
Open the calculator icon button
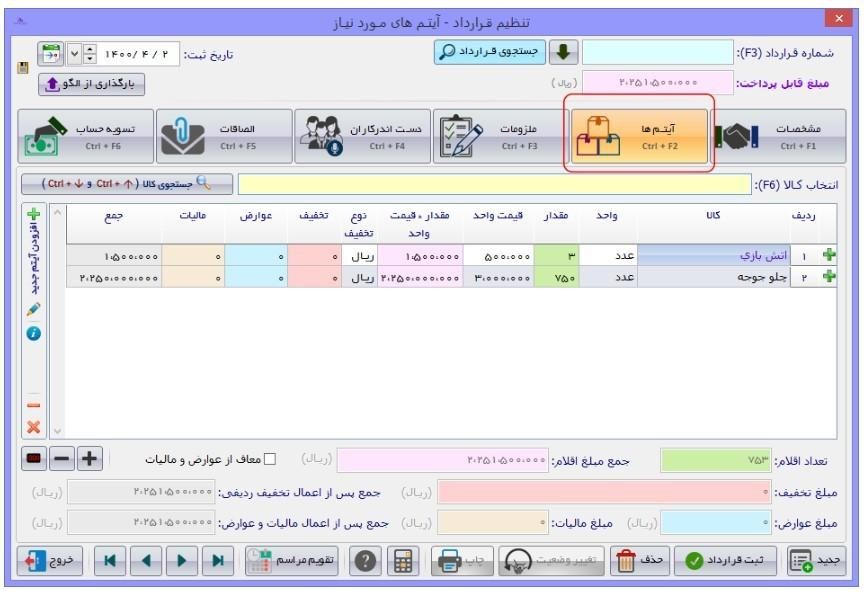click(x=403, y=561)
